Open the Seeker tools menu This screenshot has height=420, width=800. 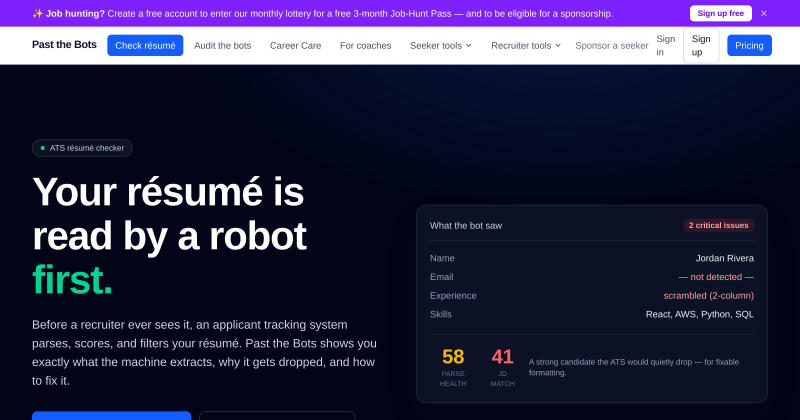[441, 45]
